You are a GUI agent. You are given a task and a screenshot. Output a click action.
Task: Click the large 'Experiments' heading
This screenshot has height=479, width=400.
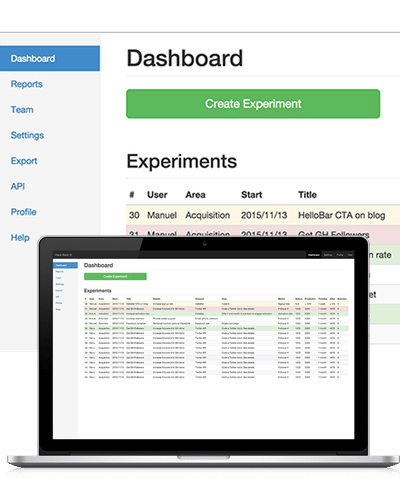coord(182,161)
